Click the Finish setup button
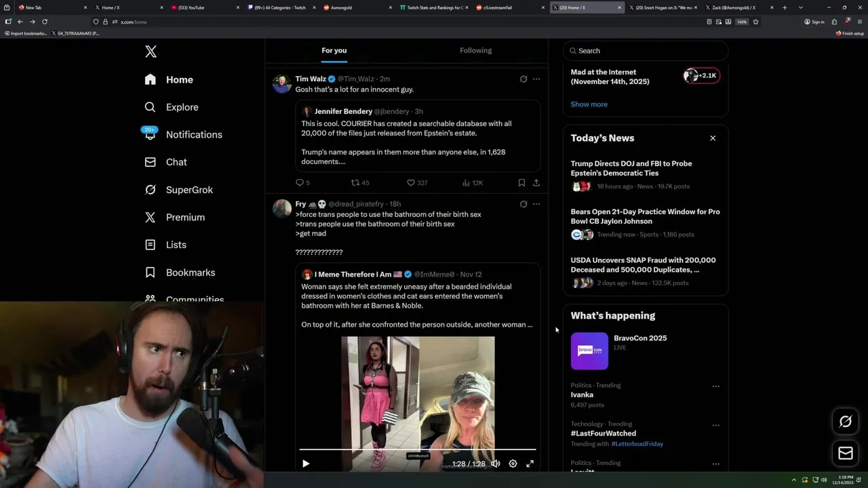The width and height of the screenshot is (868, 488). (x=850, y=33)
